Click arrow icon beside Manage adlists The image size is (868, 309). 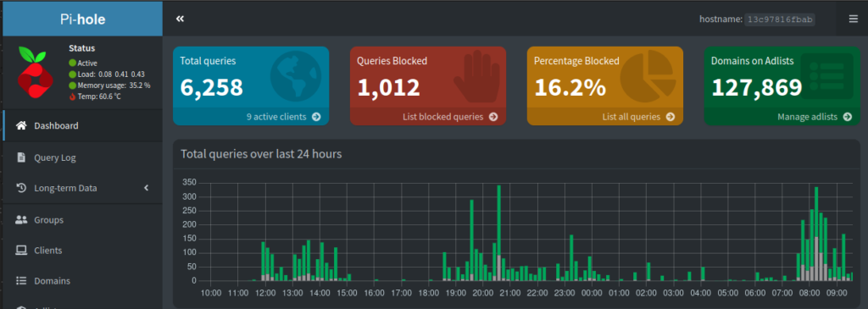pyautogui.click(x=848, y=117)
